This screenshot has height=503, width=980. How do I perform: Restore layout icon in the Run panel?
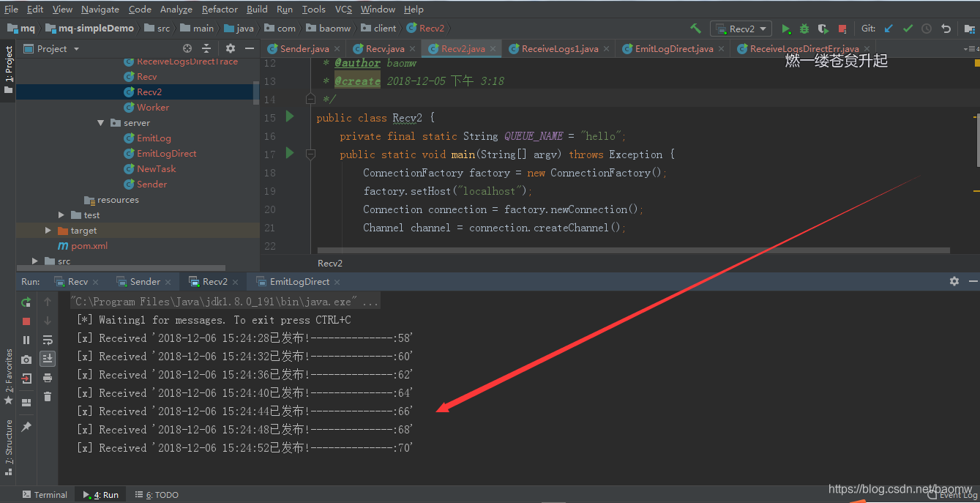[x=26, y=402]
